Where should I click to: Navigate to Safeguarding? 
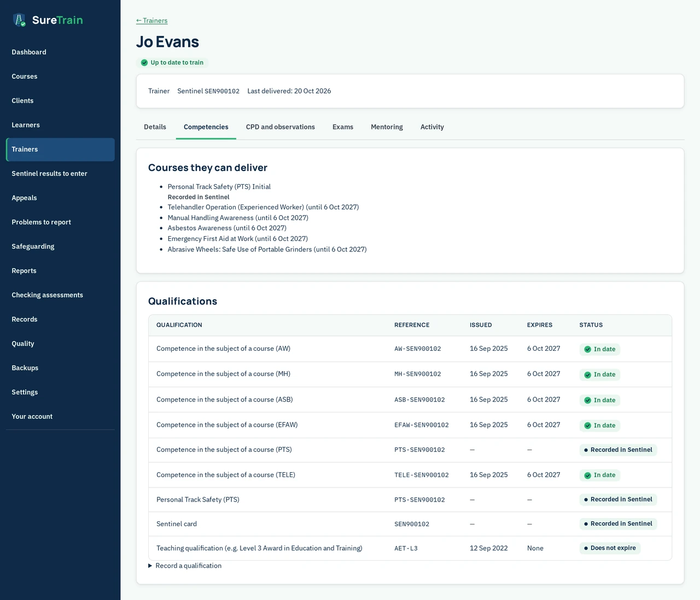click(x=60, y=246)
